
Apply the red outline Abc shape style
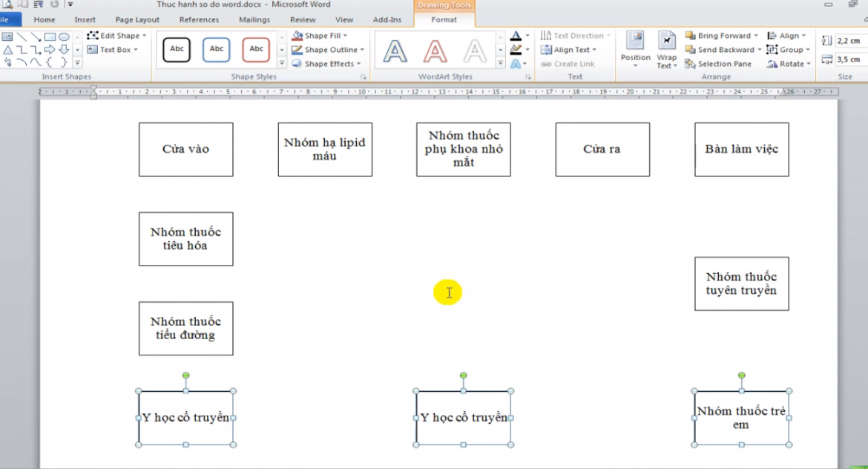point(256,49)
